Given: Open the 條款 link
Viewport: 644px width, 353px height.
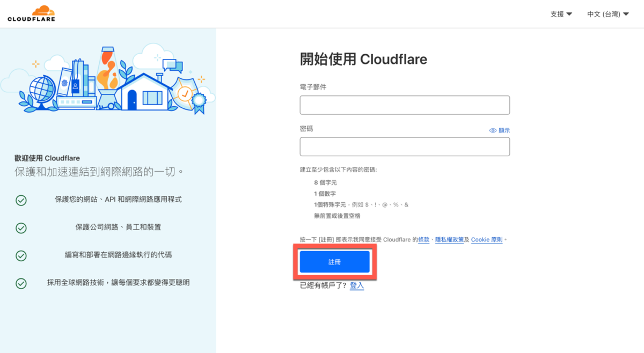Looking at the screenshot, I should point(424,240).
